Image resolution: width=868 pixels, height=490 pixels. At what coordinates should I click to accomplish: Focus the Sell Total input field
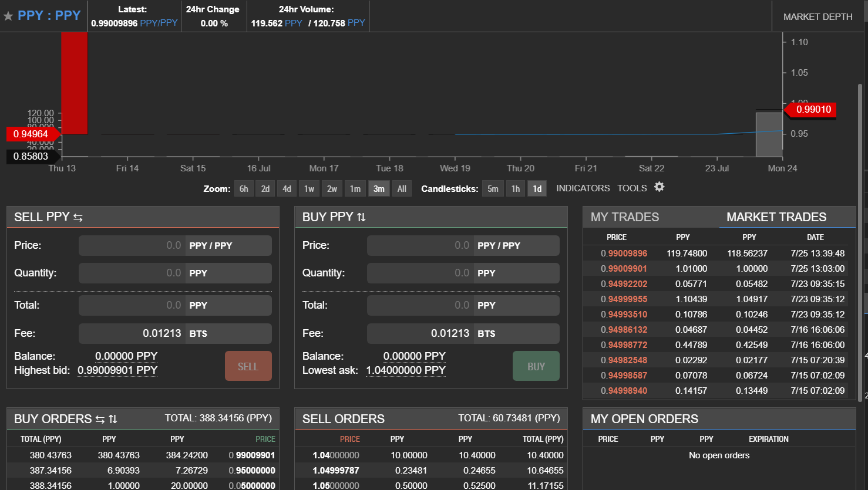(132, 305)
